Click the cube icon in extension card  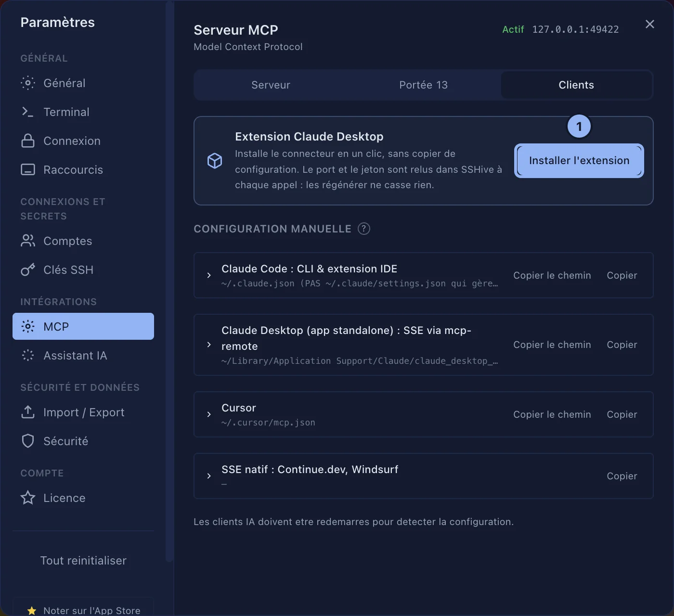pos(215,161)
